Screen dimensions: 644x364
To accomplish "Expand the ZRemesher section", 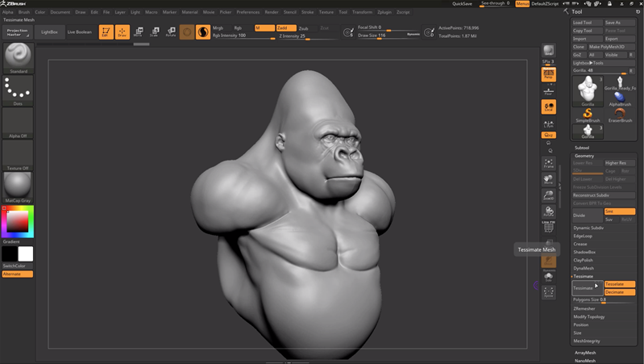I will pyautogui.click(x=584, y=308).
